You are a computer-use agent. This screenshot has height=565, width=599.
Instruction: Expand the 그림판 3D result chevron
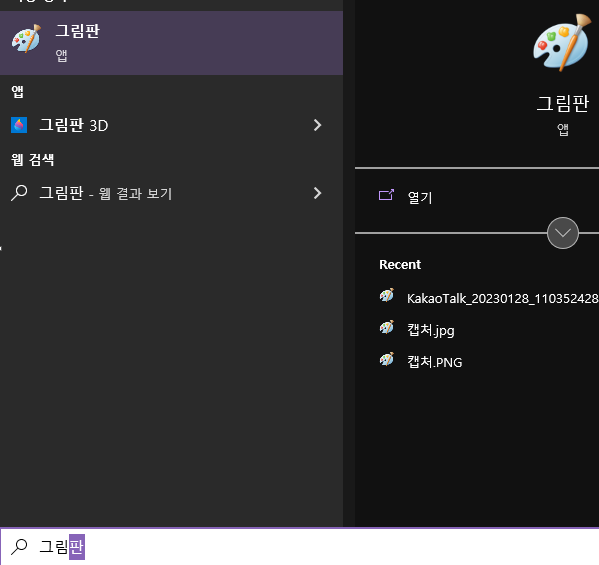317,125
